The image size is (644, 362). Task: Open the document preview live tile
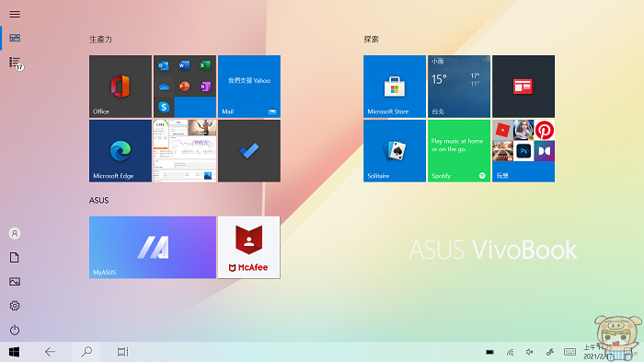[185, 151]
